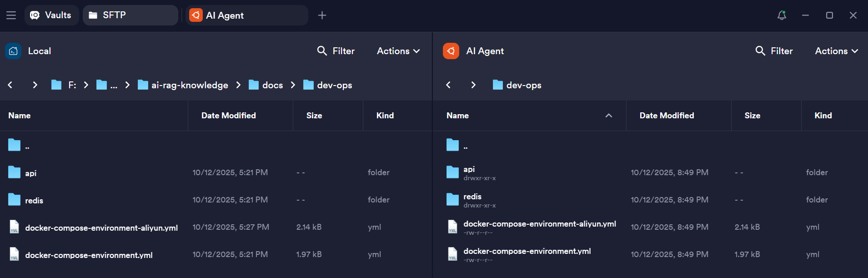Toggle Name sort order in remote pane
The width and height of the screenshot is (868, 278).
click(x=608, y=116)
